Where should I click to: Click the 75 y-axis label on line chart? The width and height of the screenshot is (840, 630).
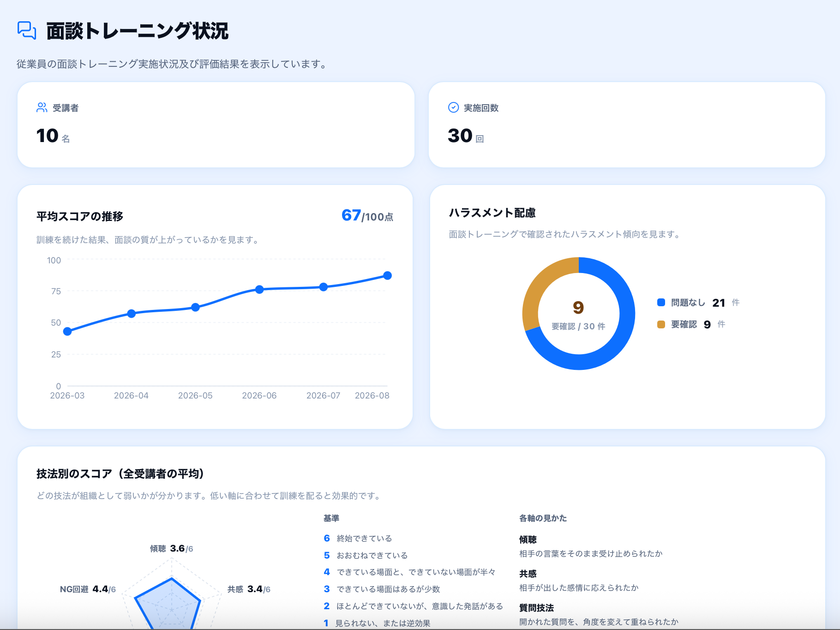pyautogui.click(x=56, y=291)
